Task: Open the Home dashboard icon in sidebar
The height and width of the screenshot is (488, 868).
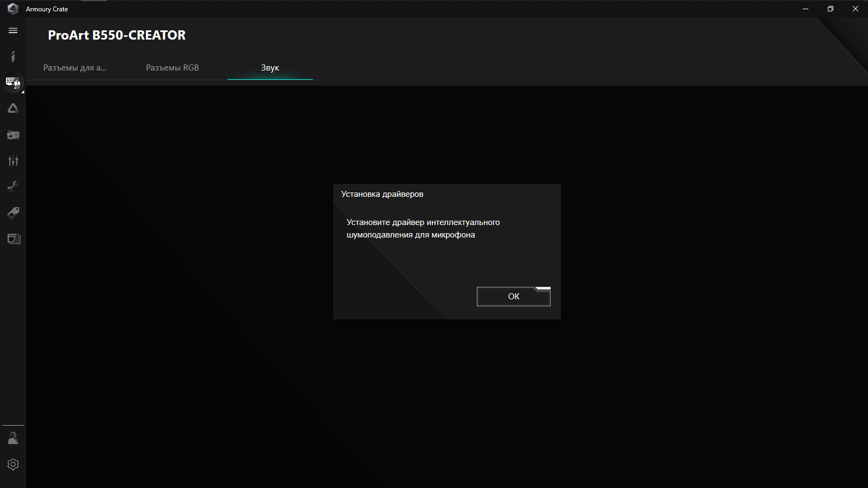Action: pos(13,56)
